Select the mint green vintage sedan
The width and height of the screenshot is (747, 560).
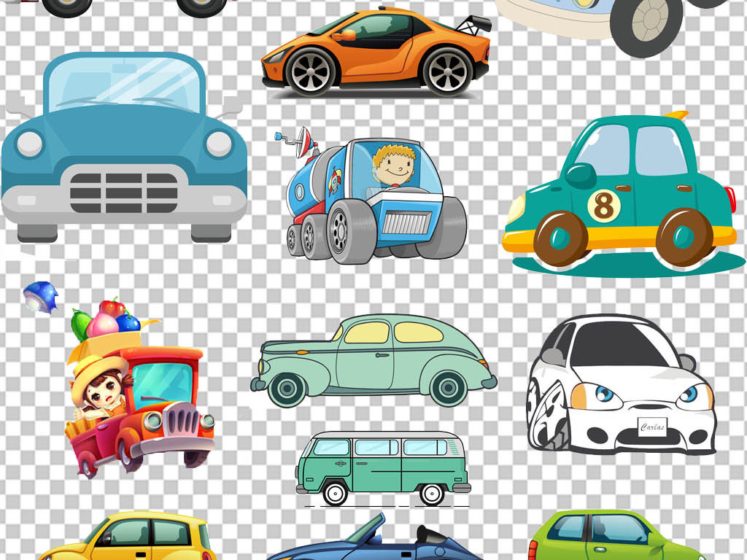373,359
